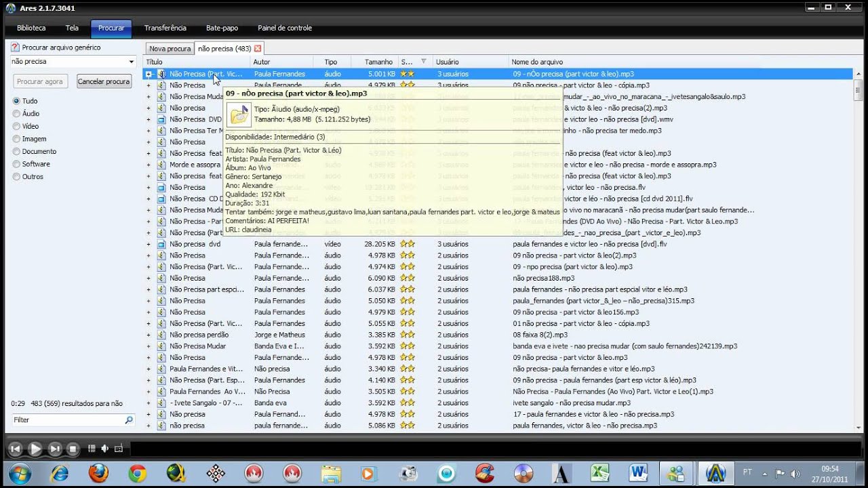Image resolution: width=868 pixels, height=488 pixels.
Task: Click the magnifier icon in the Filter box
Action: (129, 420)
